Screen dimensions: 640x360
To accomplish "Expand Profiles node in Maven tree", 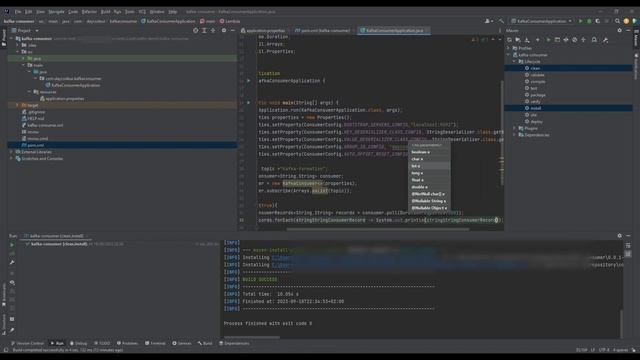I will click(x=509, y=48).
